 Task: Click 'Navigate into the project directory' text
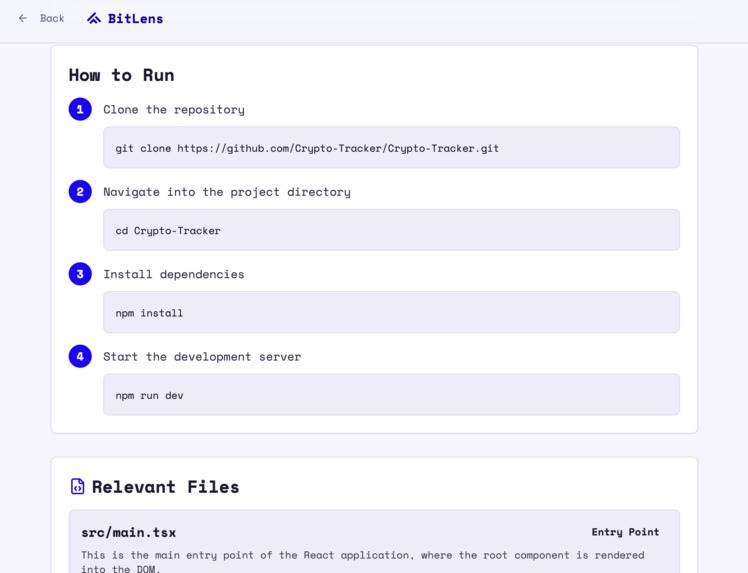point(227,192)
